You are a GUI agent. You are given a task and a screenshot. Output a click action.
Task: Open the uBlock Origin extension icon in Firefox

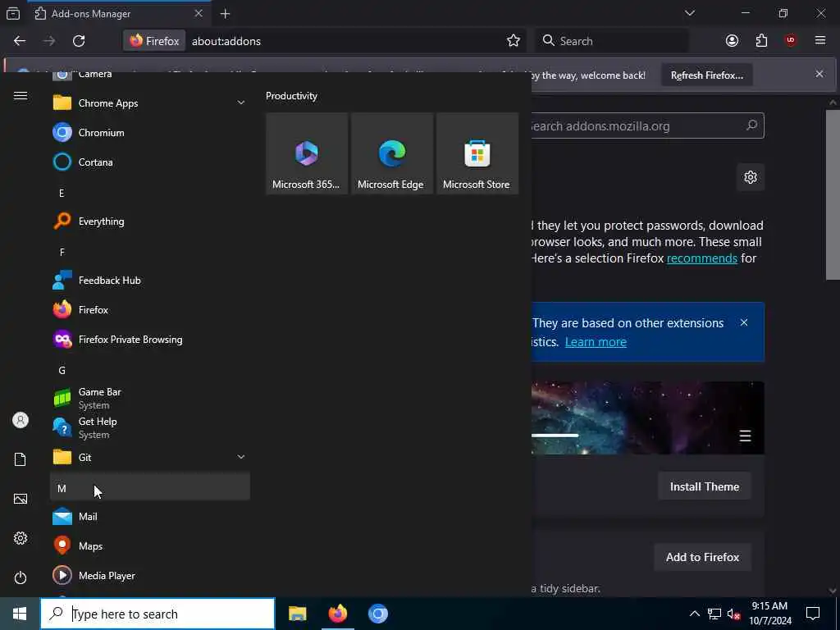coord(791,41)
